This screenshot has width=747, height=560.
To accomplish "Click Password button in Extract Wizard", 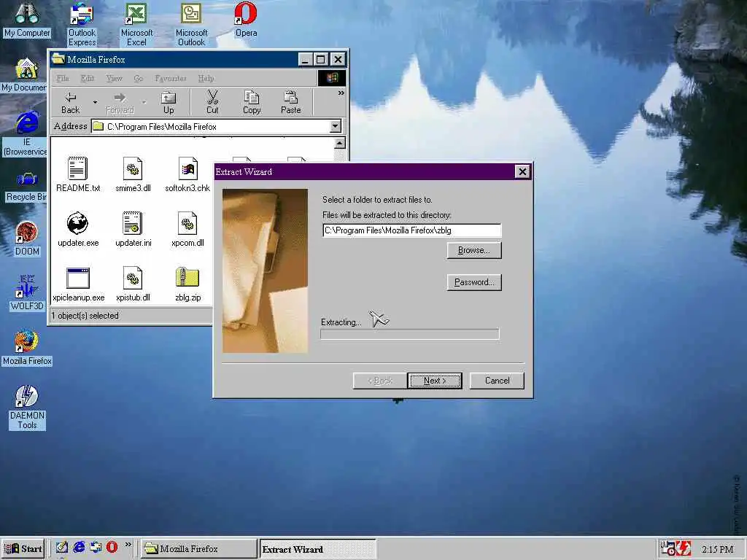I will 474,282.
